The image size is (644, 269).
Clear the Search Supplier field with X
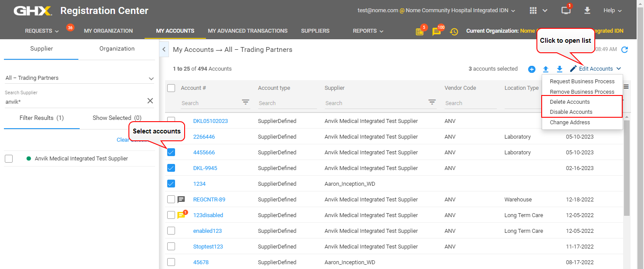pyautogui.click(x=150, y=101)
